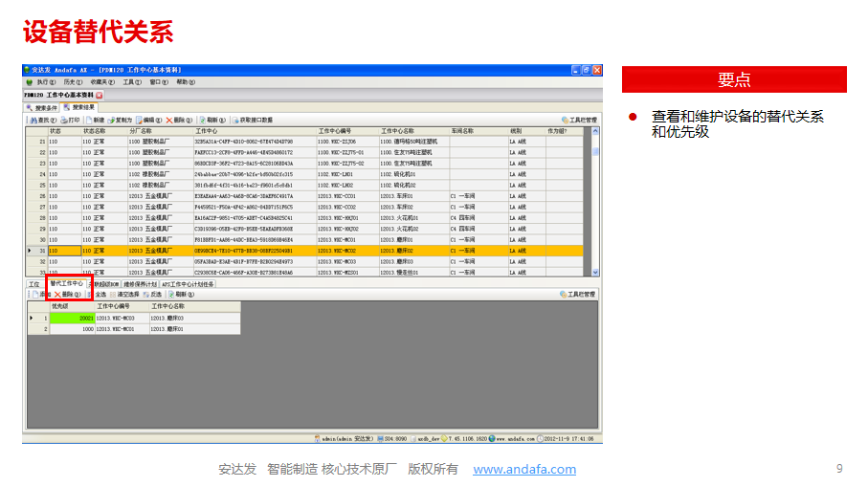Click 反选 (Invert selection) in the lower toolbar
This screenshot has height=487, width=868.
point(153,295)
